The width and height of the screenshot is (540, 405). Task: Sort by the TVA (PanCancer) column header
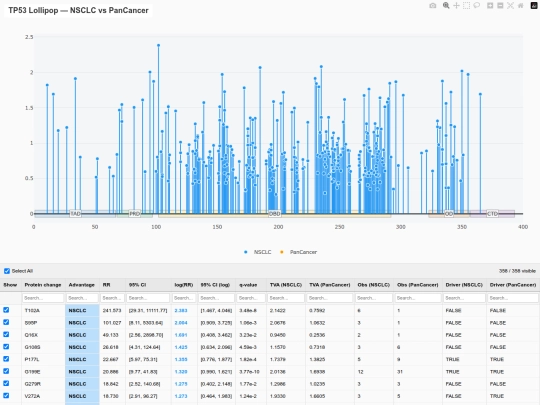click(x=330, y=285)
